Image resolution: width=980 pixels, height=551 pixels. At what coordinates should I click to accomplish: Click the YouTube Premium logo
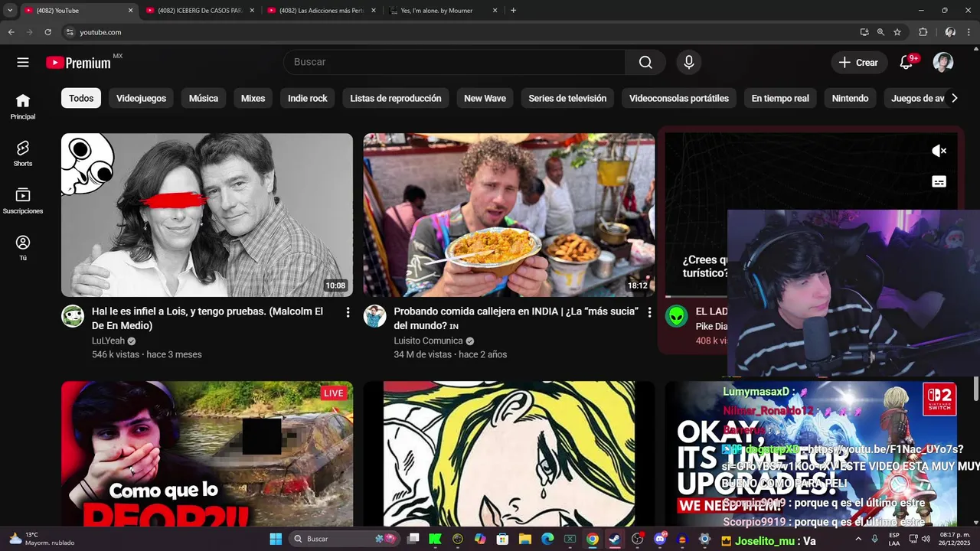click(x=78, y=63)
